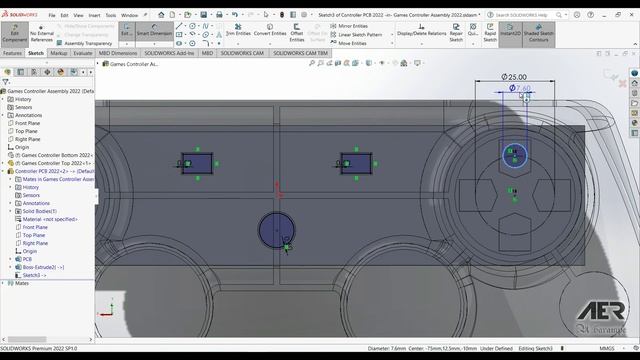Viewport: 640px width, 360px height.
Task: Click the Undo icon
Action: pos(235,15)
